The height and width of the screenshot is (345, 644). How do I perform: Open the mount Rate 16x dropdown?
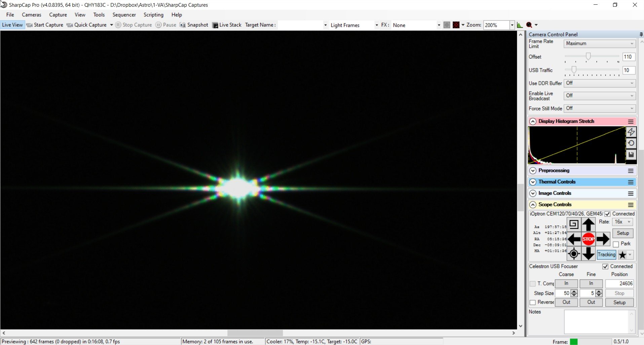tap(623, 222)
